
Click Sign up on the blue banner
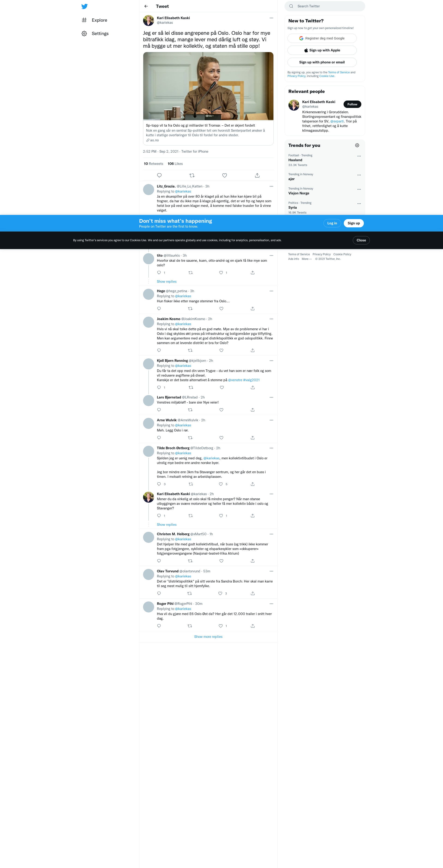(x=354, y=223)
